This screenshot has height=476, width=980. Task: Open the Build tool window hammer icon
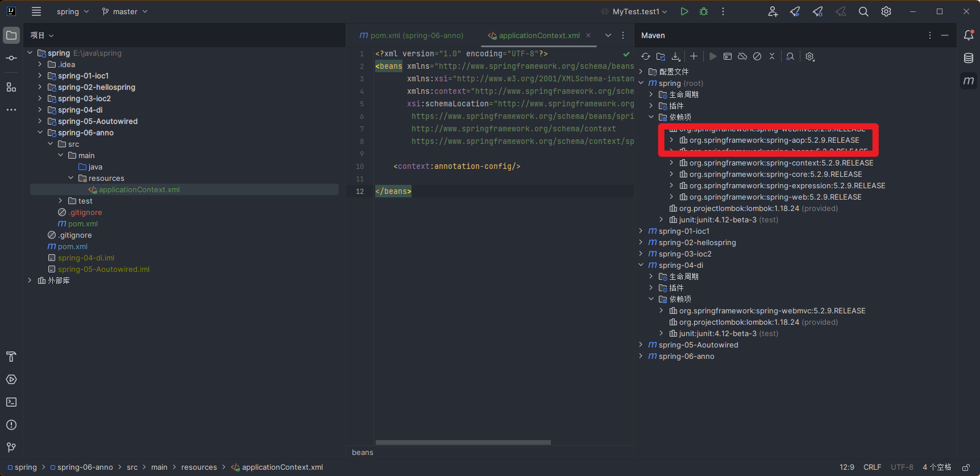(11, 357)
